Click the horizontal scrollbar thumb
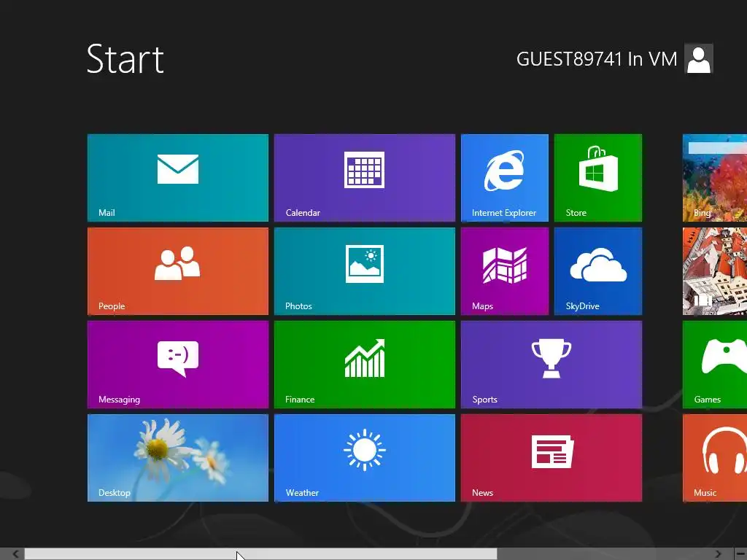This screenshot has width=747, height=560. click(x=260, y=554)
